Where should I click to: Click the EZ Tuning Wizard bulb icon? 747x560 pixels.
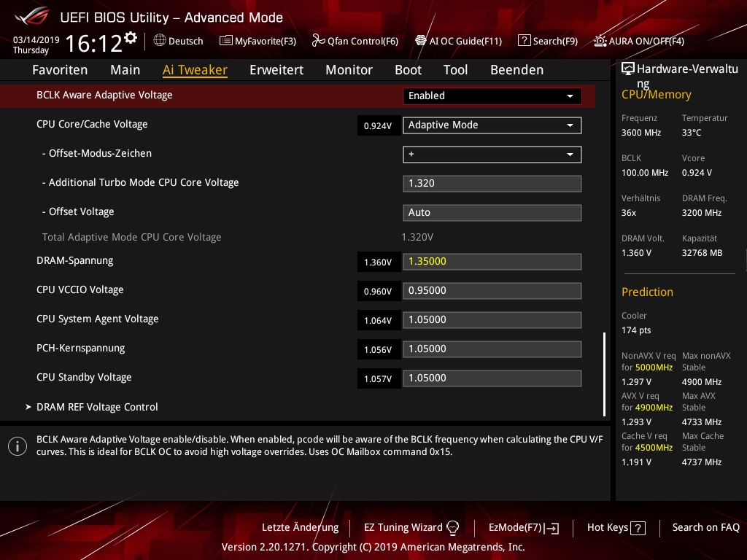coord(452,527)
